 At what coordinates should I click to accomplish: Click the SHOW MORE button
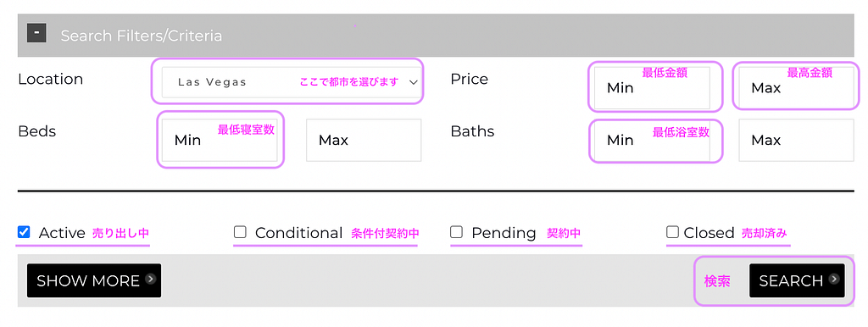94,280
